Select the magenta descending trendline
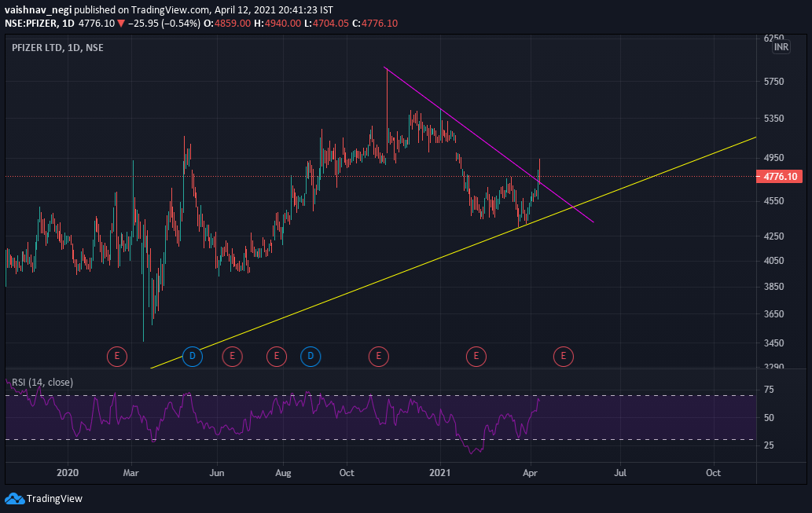 click(488, 145)
